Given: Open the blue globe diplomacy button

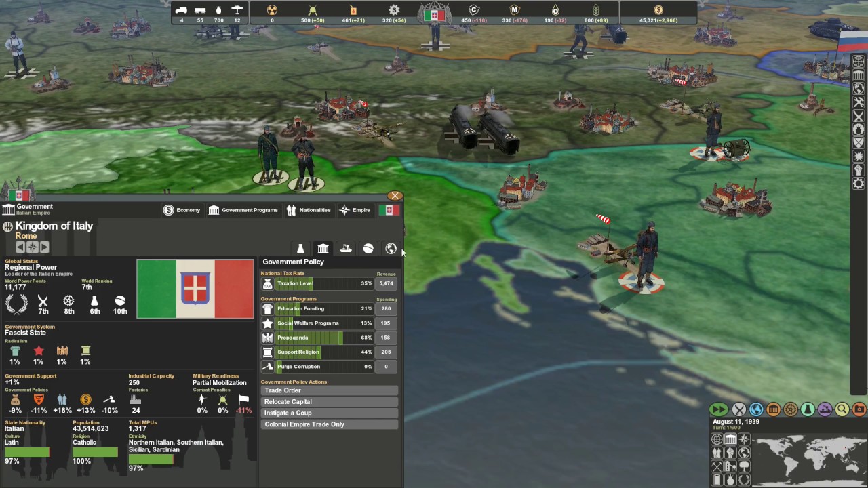Looking at the screenshot, I should pyautogui.click(x=756, y=409).
